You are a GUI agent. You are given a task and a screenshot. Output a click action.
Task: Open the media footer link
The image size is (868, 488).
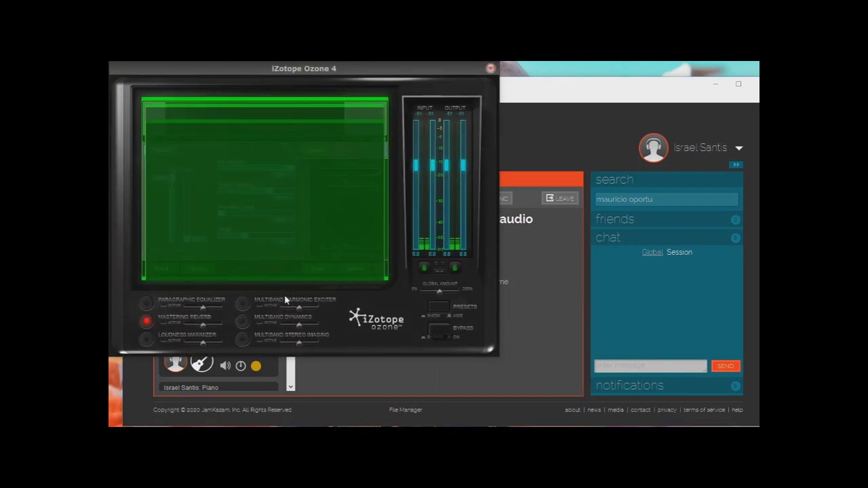[616, 410]
